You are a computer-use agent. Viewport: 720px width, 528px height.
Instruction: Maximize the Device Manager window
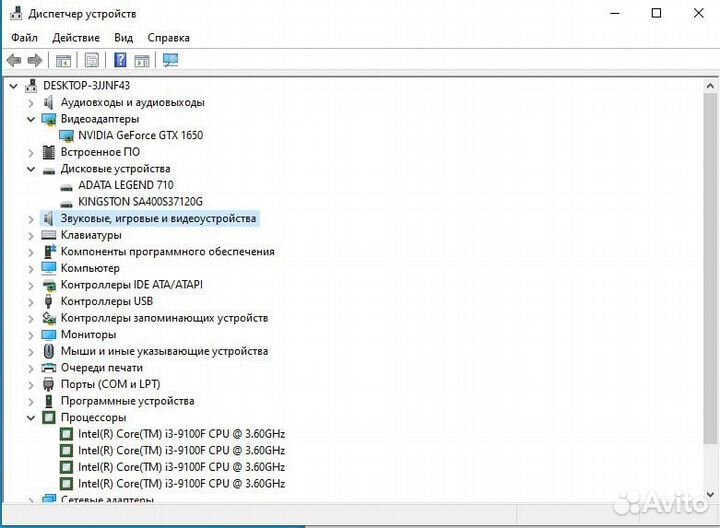click(x=657, y=13)
